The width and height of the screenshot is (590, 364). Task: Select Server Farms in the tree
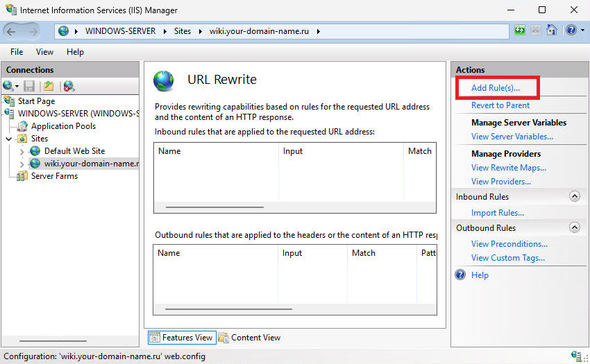[x=55, y=176]
